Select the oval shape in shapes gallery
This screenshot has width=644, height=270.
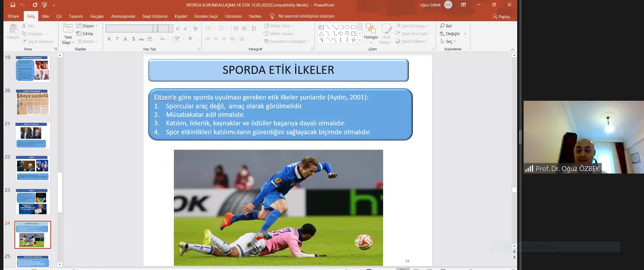(x=347, y=27)
